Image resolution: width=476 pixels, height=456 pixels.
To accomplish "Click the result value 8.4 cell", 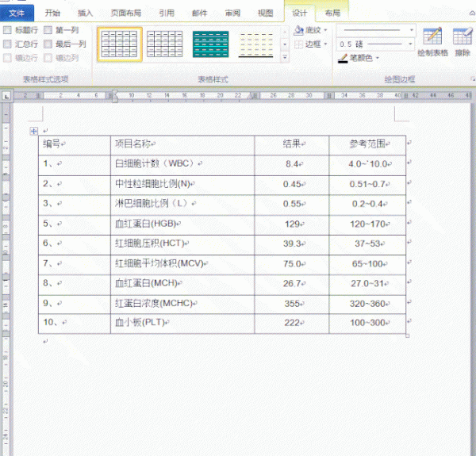I will 292,165.
